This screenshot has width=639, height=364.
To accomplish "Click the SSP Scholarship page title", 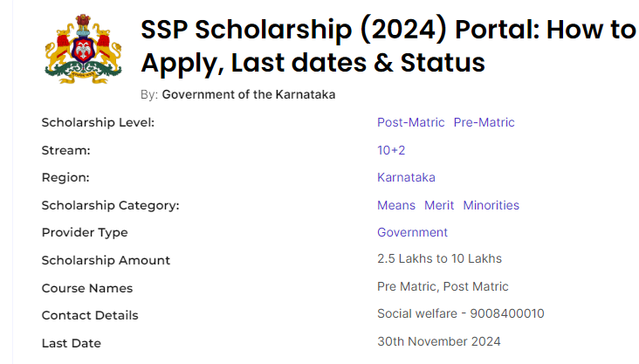I will click(x=388, y=46).
